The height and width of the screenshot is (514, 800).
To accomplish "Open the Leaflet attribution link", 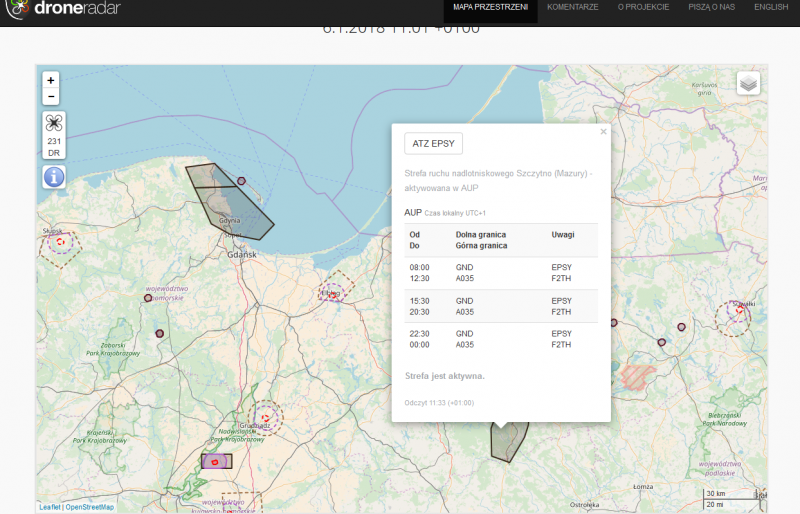I will (x=50, y=507).
